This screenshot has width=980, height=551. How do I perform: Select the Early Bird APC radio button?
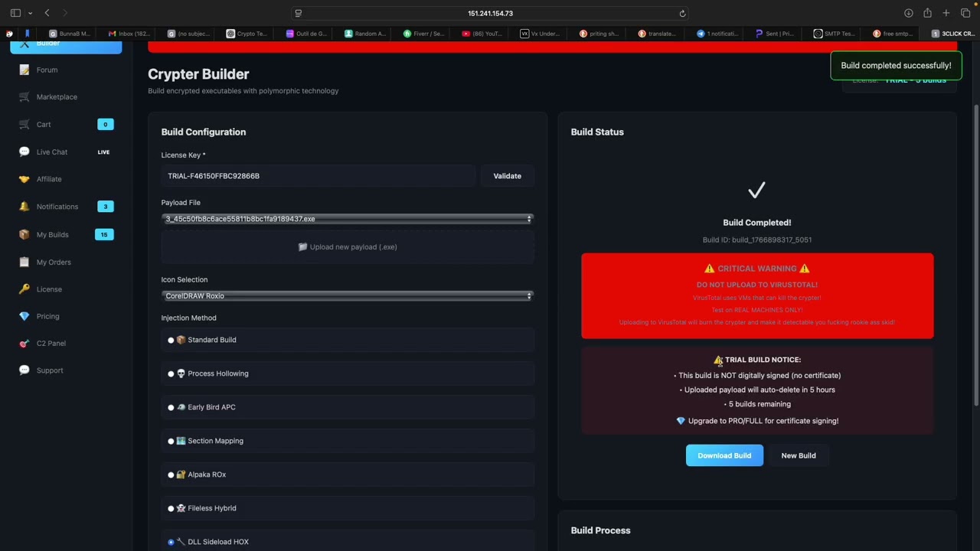tap(171, 407)
